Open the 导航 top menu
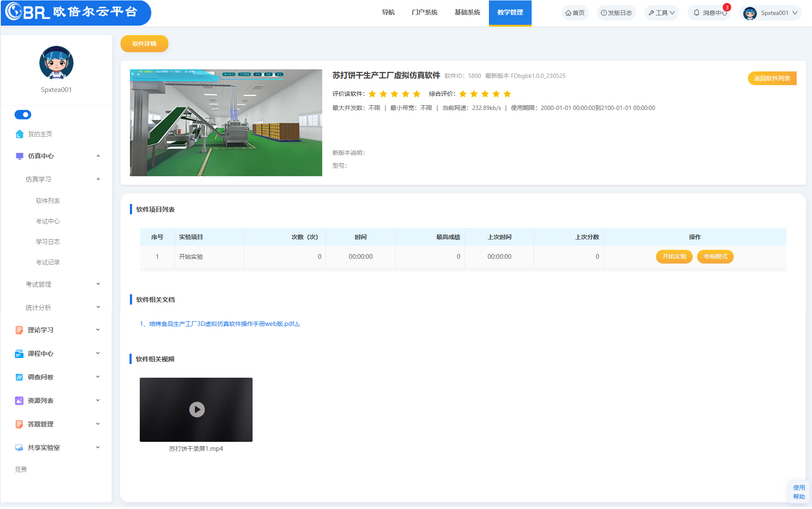Screen dimensions: 812x509 [x=388, y=12]
